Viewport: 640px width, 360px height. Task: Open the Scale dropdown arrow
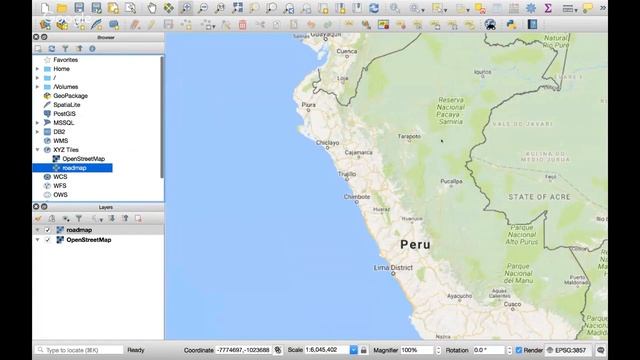pyautogui.click(x=353, y=350)
